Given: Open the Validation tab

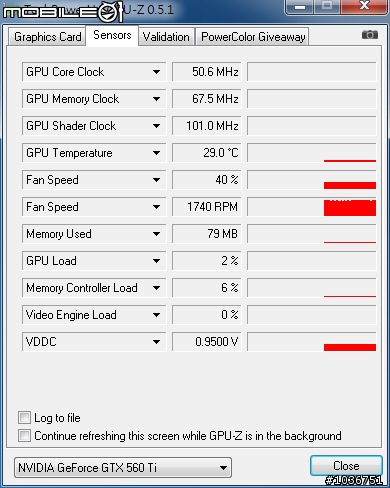Looking at the screenshot, I should [x=166, y=37].
